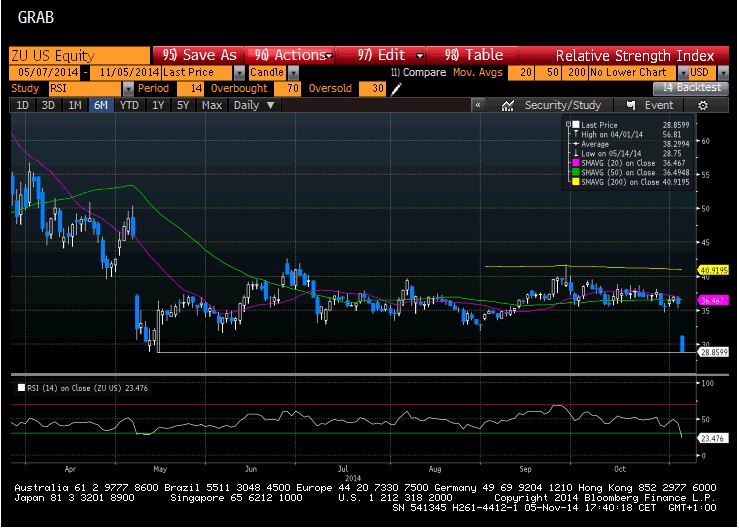Click the SMAVG (200) yellow color swatch
This screenshot has width=739, height=529.
pos(575,182)
